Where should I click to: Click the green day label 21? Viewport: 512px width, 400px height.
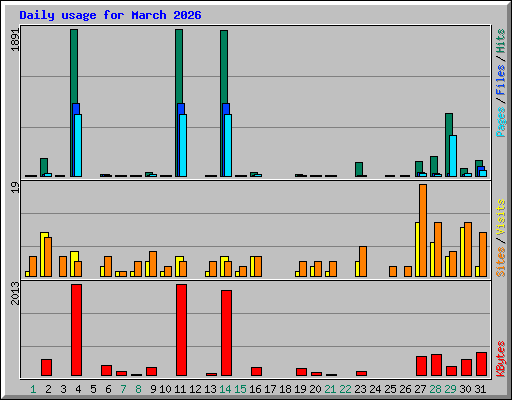(x=330, y=389)
